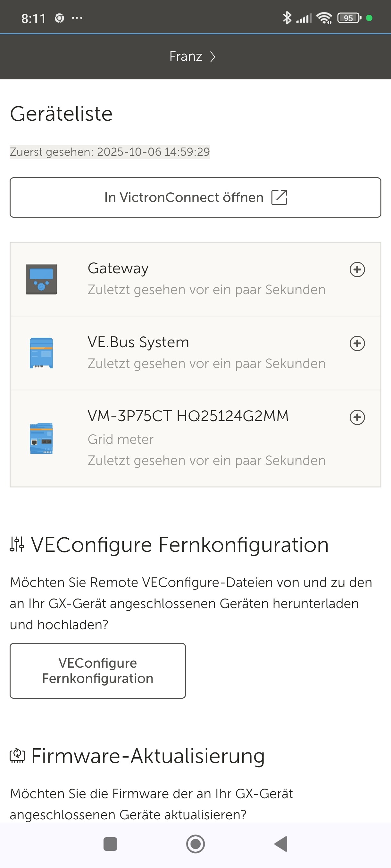The height and width of the screenshot is (868, 391).
Task: Tap the VE.Bus System inverter icon
Action: 41,353
